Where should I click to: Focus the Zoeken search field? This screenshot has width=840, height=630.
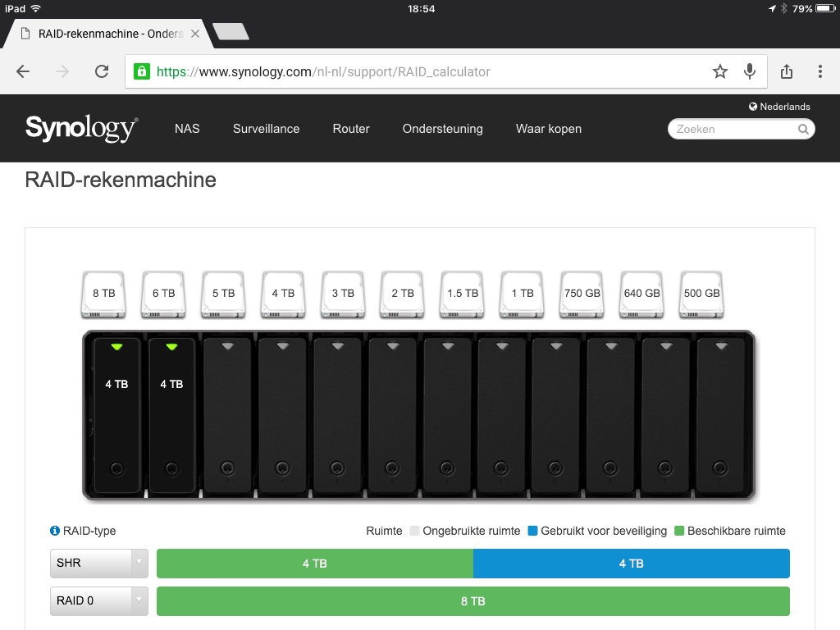pos(734,129)
